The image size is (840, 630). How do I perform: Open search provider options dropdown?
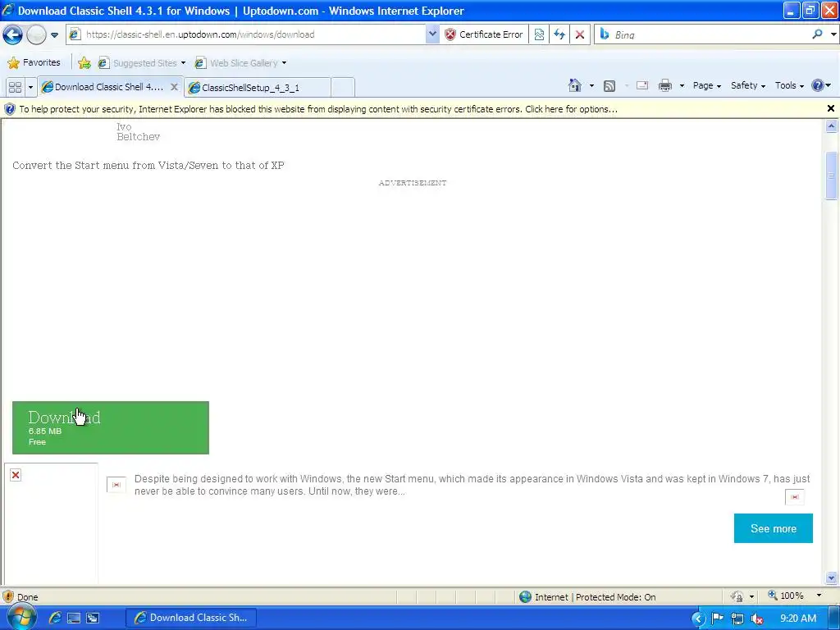pyautogui.click(x=833, y=34)
